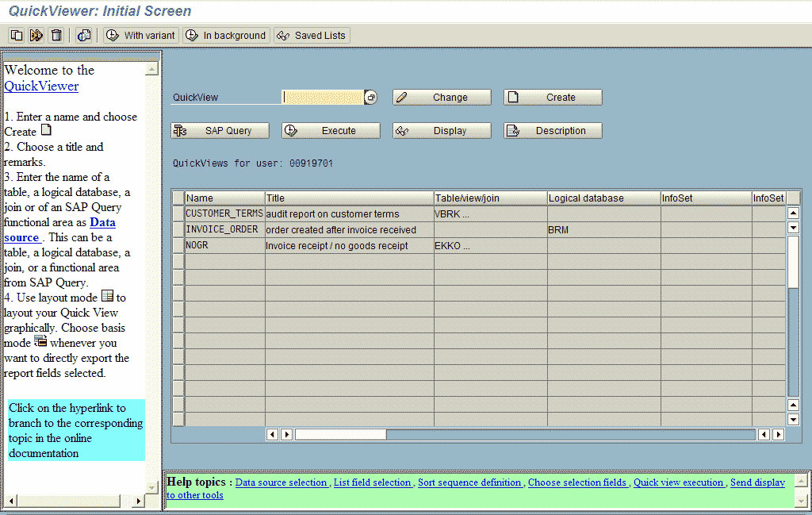
Task: Click the rightmost right arrow of table's horizontal scrollbar
Action: click(x=779, y=434)
